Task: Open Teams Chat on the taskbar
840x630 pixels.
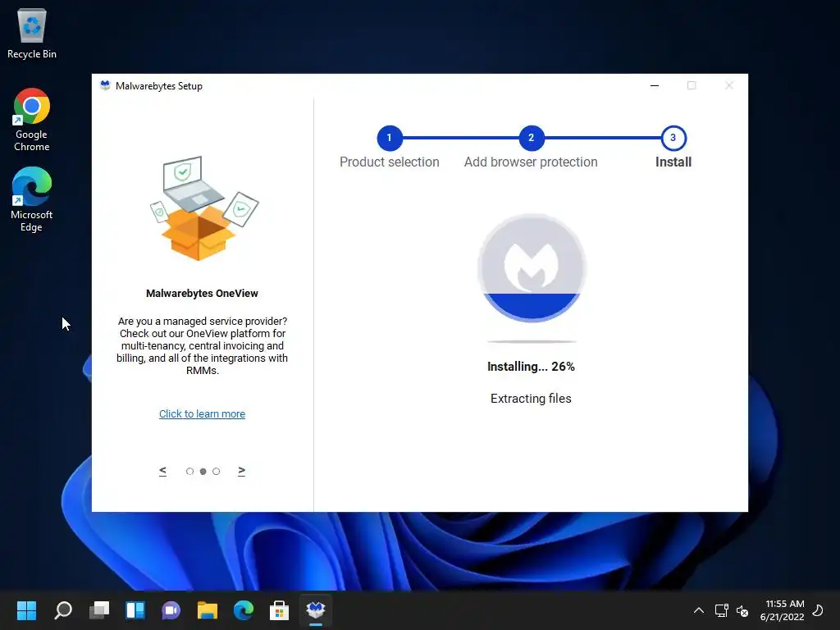Action: (171, 610)
